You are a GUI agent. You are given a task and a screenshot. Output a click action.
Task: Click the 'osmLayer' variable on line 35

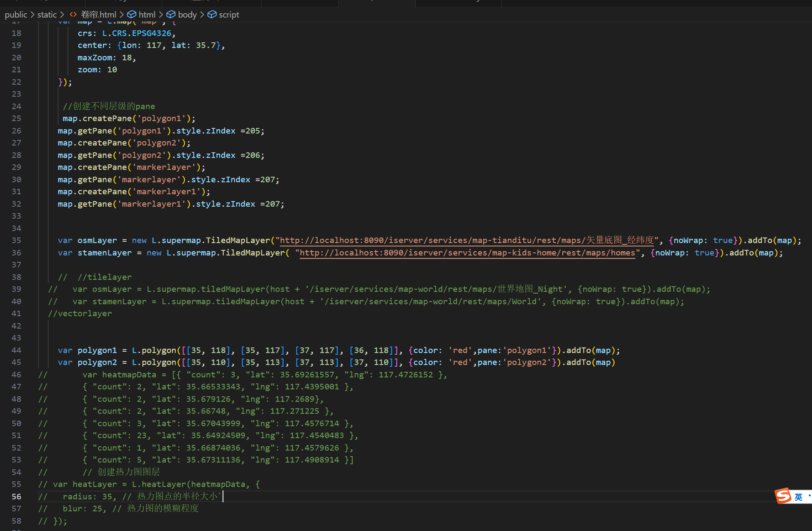[97, 240]
